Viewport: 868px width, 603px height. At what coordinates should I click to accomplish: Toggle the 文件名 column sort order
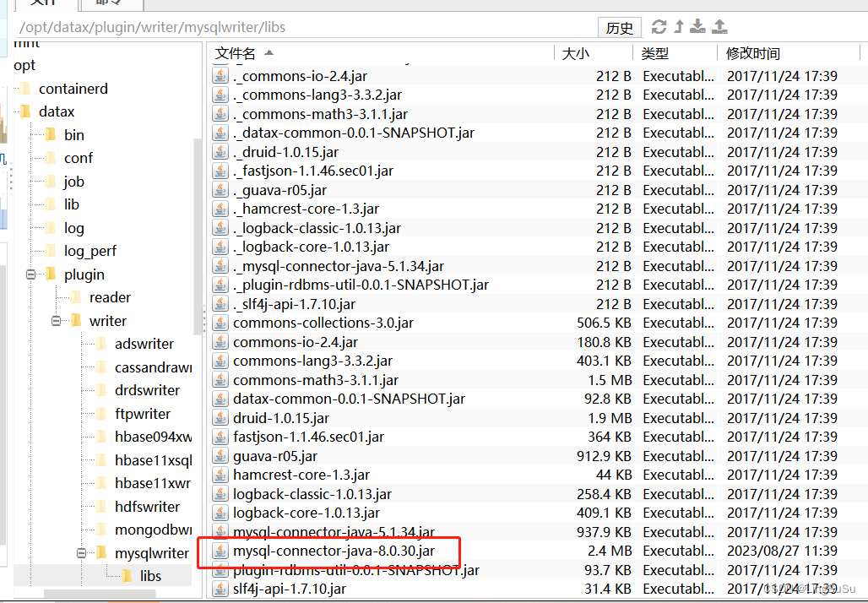point(235,53)
